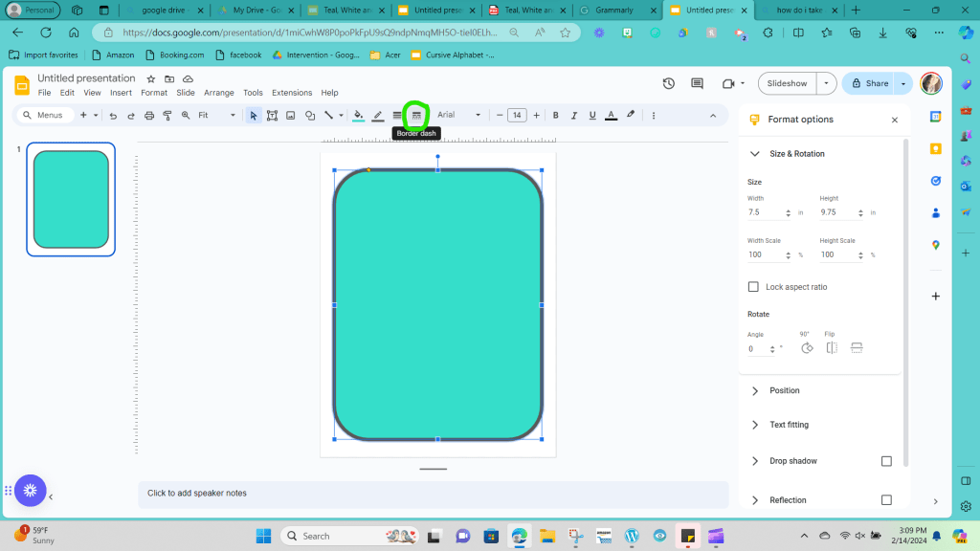Expand the Position section
980x551 pixels.
[784, 390]
